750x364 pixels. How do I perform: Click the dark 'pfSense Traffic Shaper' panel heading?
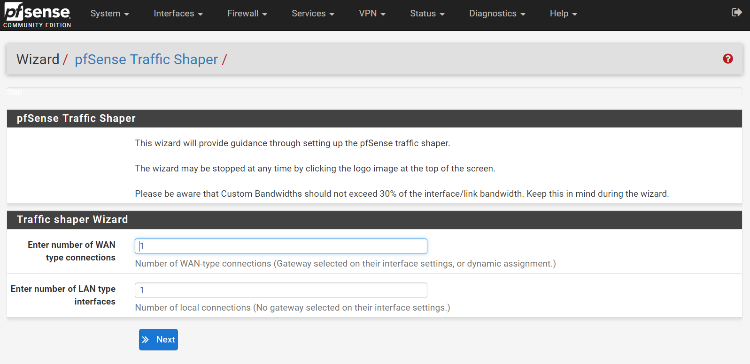point(374,119)
